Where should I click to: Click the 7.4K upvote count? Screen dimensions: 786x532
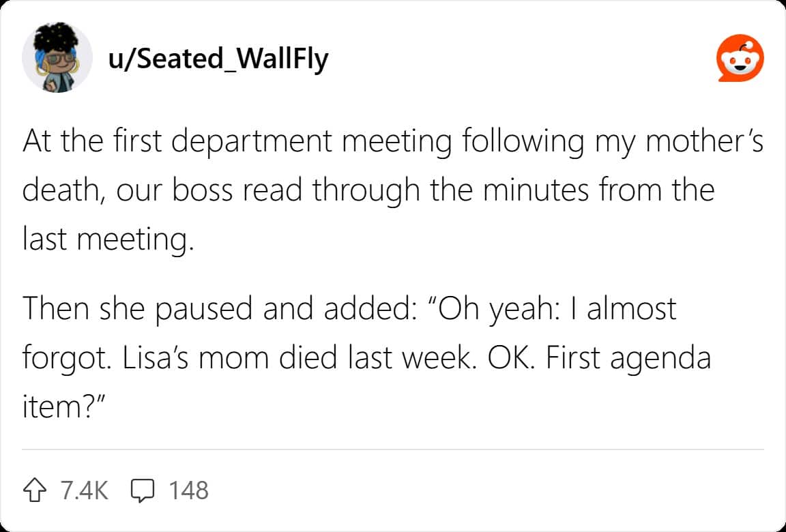tap(84, 490)
